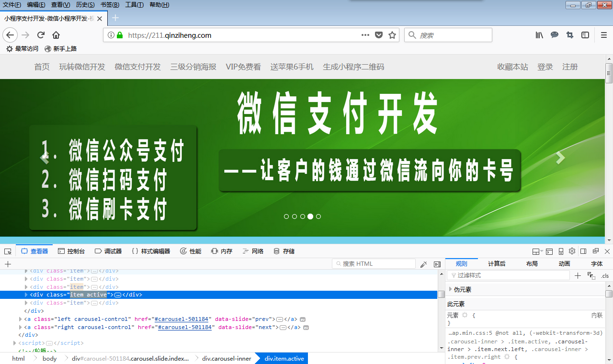613x364 pixels.
Task: Click the forward navigation arrow
Action: (x=25, y=35)
